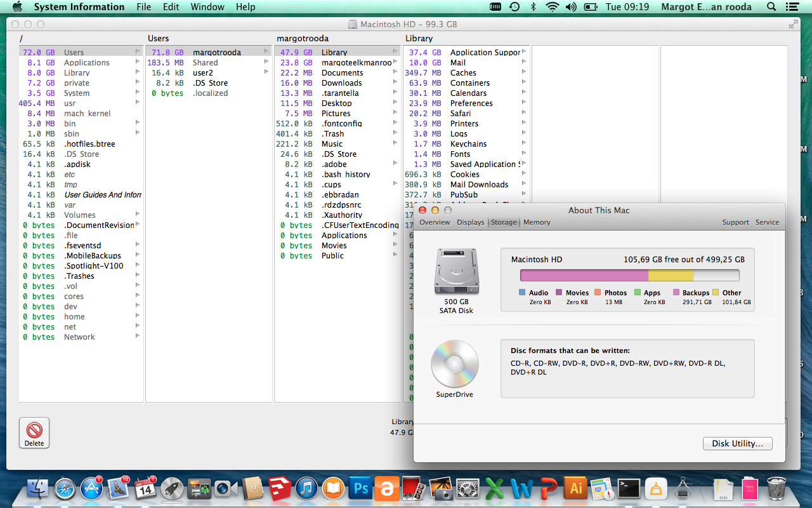Launch PowerPoint from the dock
The height and width of the screenshot is (508, 812).
point(548,488)
